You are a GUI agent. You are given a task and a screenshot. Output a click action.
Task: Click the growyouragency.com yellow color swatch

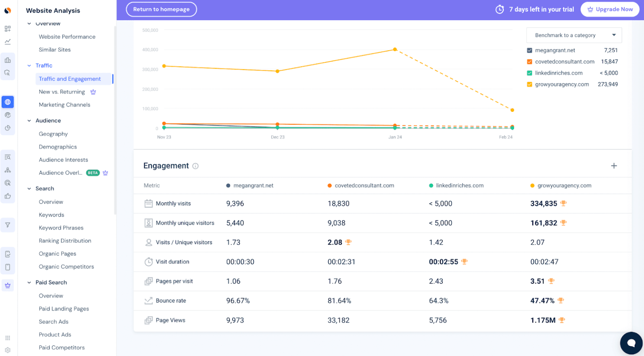[530, 84]
